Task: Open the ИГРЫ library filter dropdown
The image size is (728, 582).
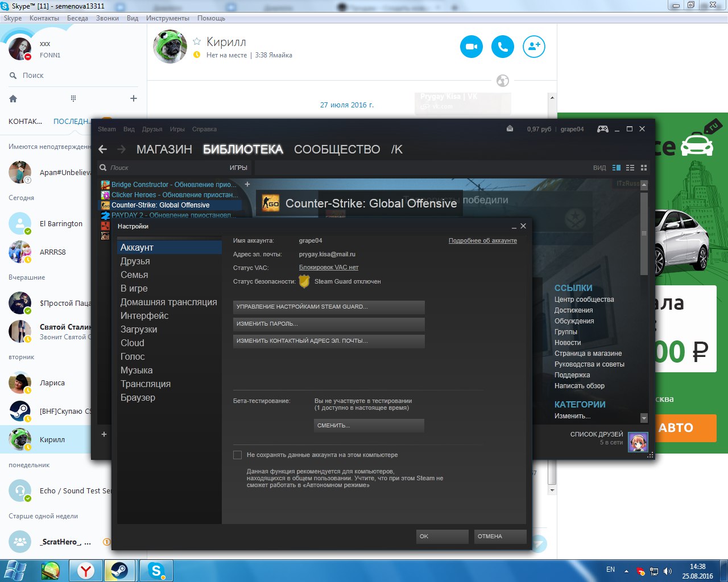Action: 238,168
